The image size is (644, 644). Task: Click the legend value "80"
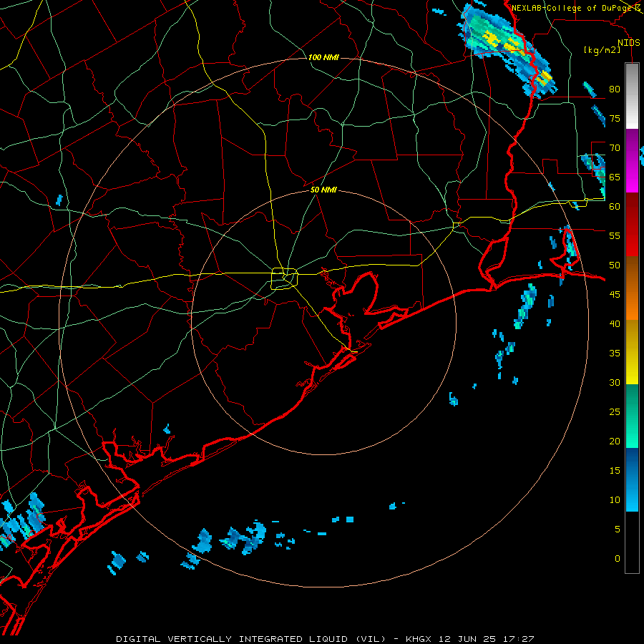[615, 89]
